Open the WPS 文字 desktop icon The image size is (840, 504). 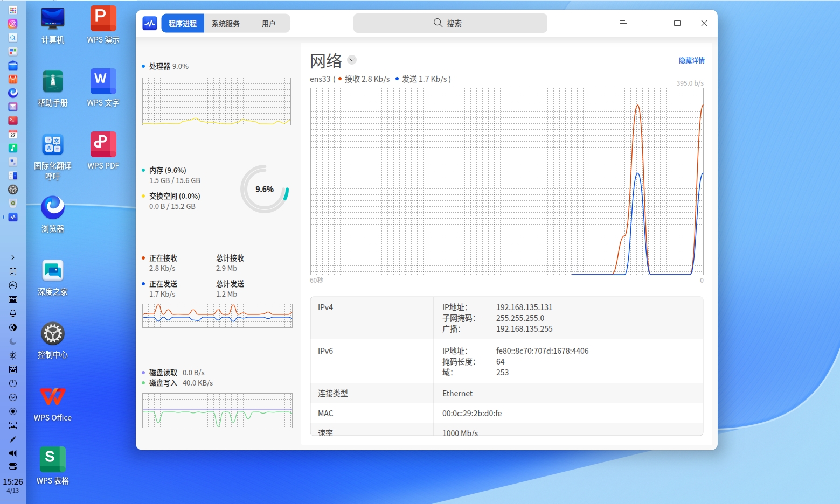[x=103, y=88]
